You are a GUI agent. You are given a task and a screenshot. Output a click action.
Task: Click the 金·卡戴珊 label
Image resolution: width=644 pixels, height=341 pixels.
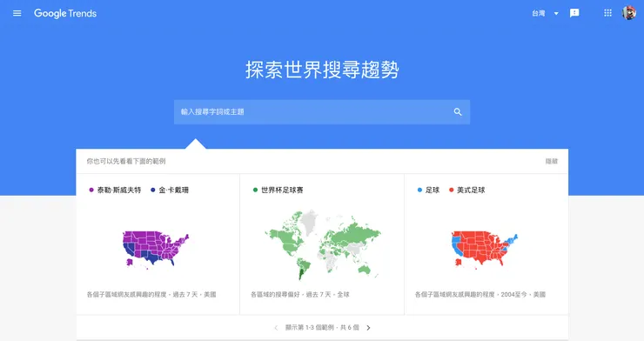174,190
